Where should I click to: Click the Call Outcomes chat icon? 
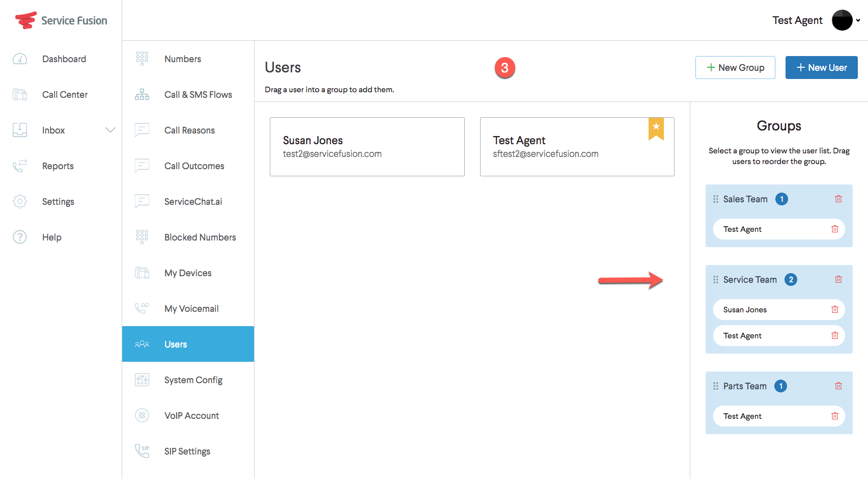142,166
